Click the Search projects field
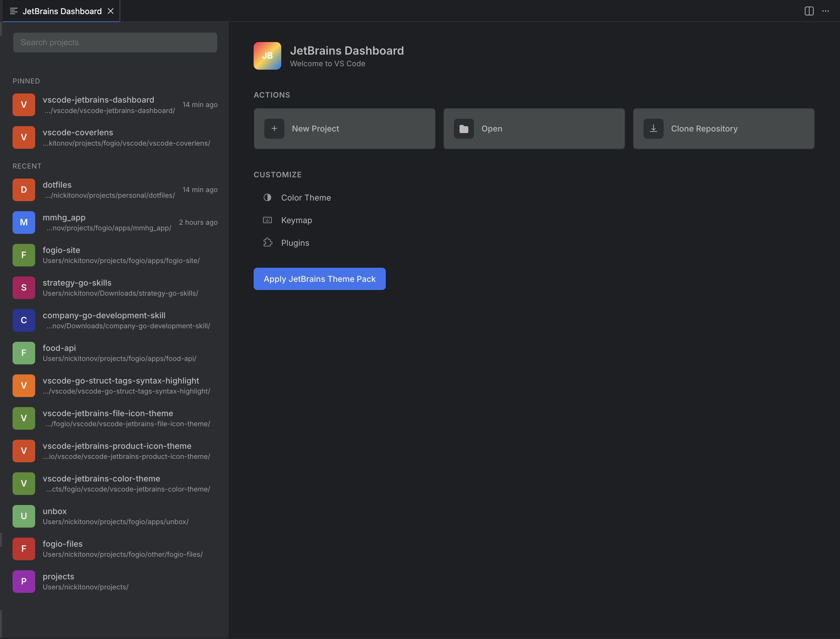 pos(115,43)
